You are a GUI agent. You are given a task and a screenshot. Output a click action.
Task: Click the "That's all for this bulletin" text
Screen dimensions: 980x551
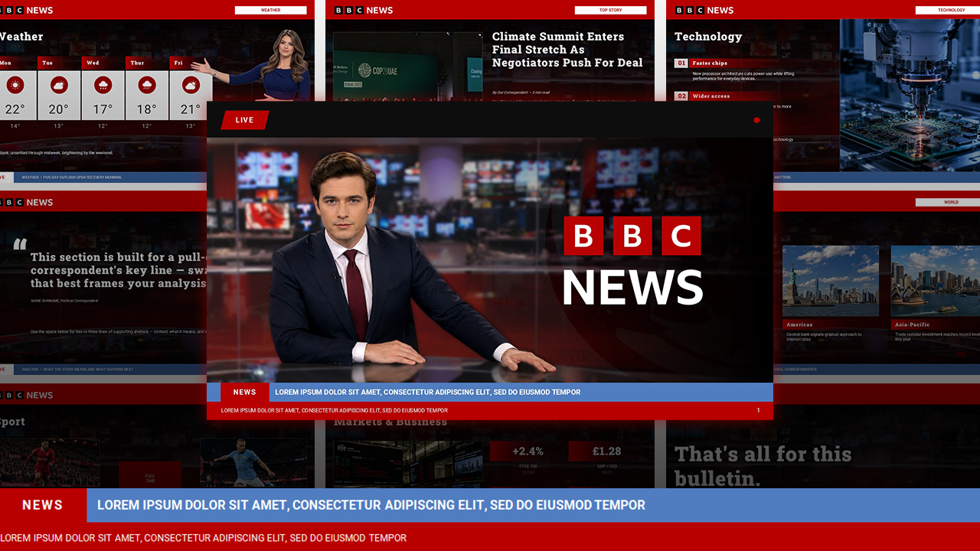pos(763,465)
